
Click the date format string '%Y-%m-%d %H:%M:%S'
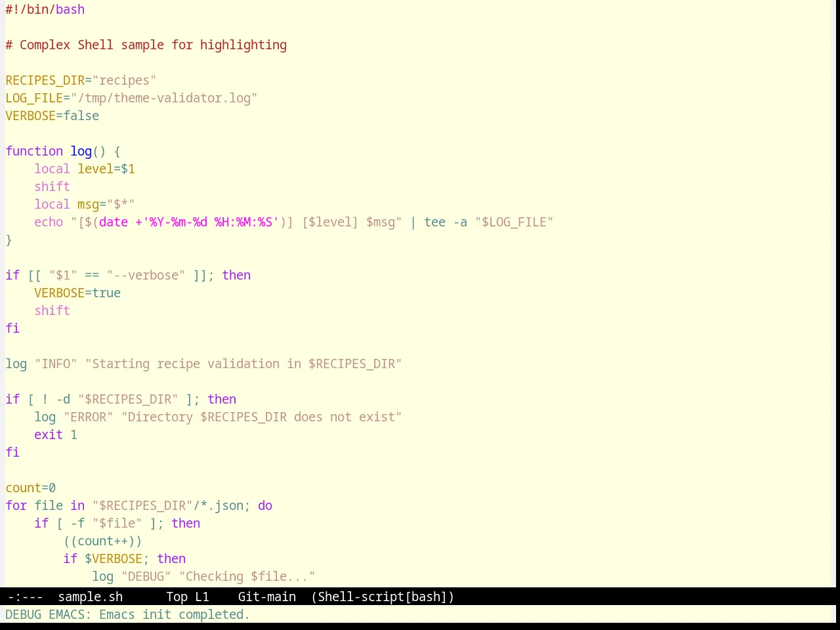pyautogui.click(x=211, y=222)
